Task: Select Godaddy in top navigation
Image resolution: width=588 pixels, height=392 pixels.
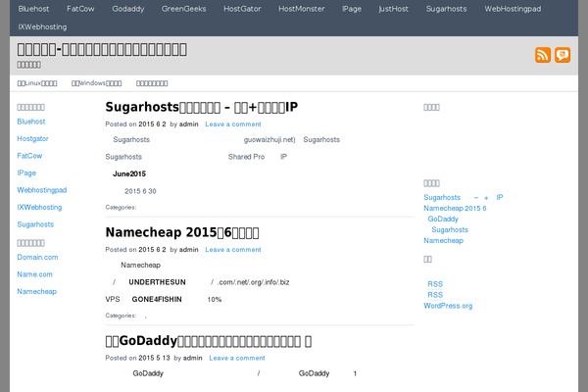Action: pos(127,9)
